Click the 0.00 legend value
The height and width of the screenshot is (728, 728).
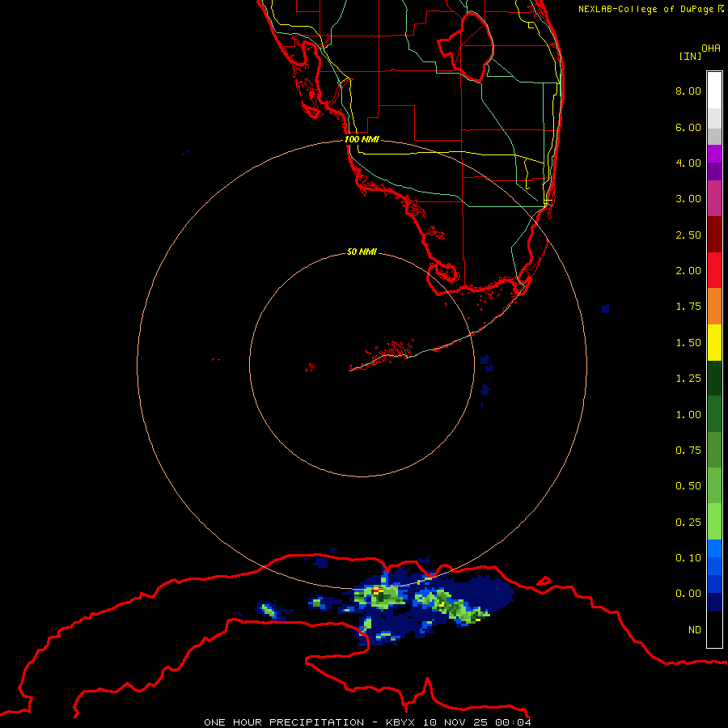[688, 594]
